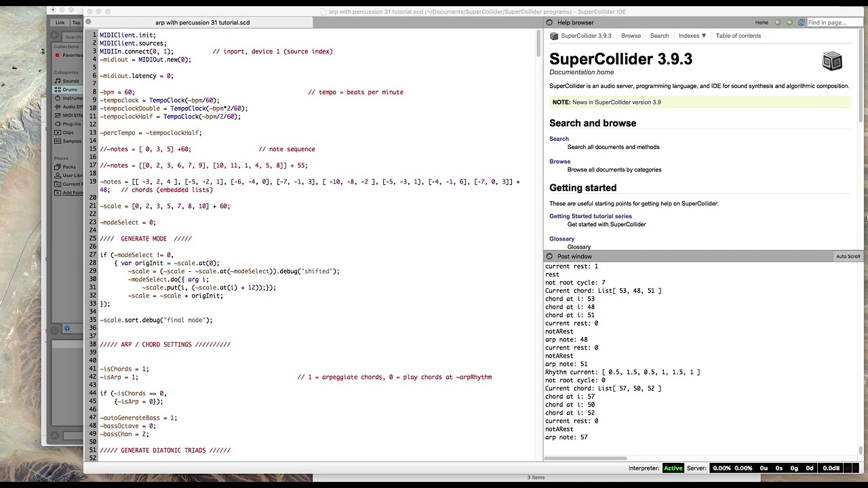Select the arp with percussion 31 tutorial.scd tab
This screenshot has height=488, width=868.
click(x=202, y=22)
